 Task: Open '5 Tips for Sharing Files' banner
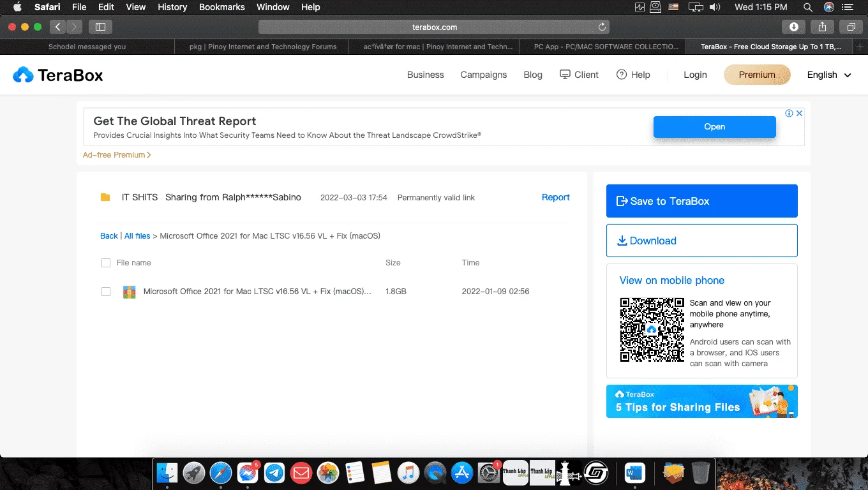702,401
